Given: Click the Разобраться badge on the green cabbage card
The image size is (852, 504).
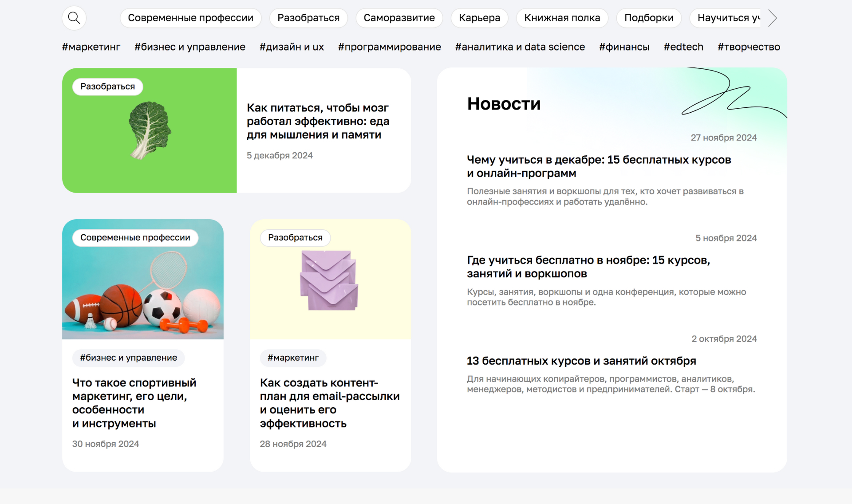Looking at the screenshot, I should [x=107, y=87].
